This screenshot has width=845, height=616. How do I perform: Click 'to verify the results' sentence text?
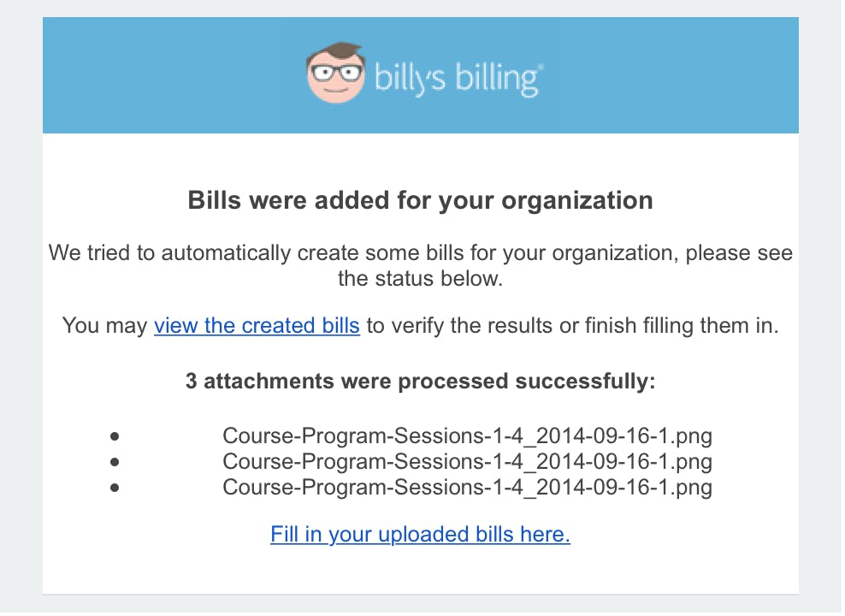[572, 325]
